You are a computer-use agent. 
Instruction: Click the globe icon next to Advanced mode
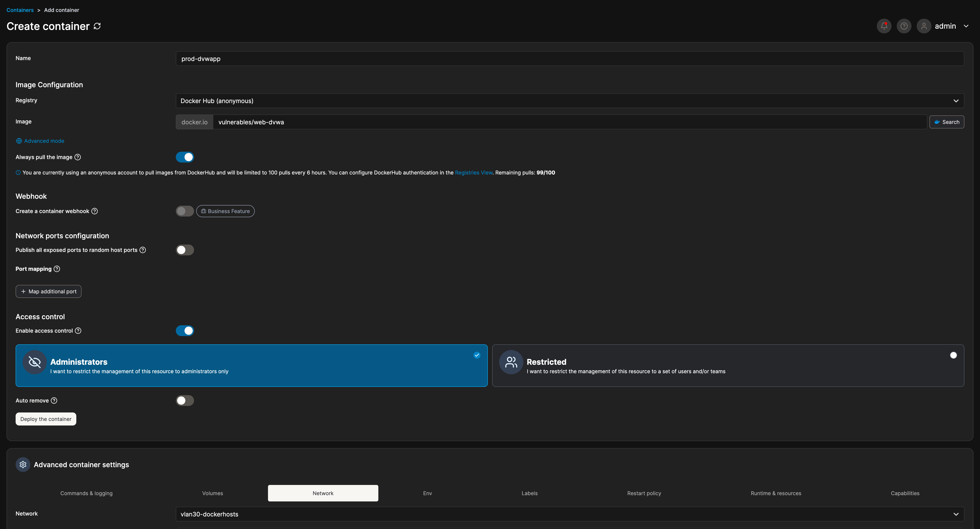19,141
